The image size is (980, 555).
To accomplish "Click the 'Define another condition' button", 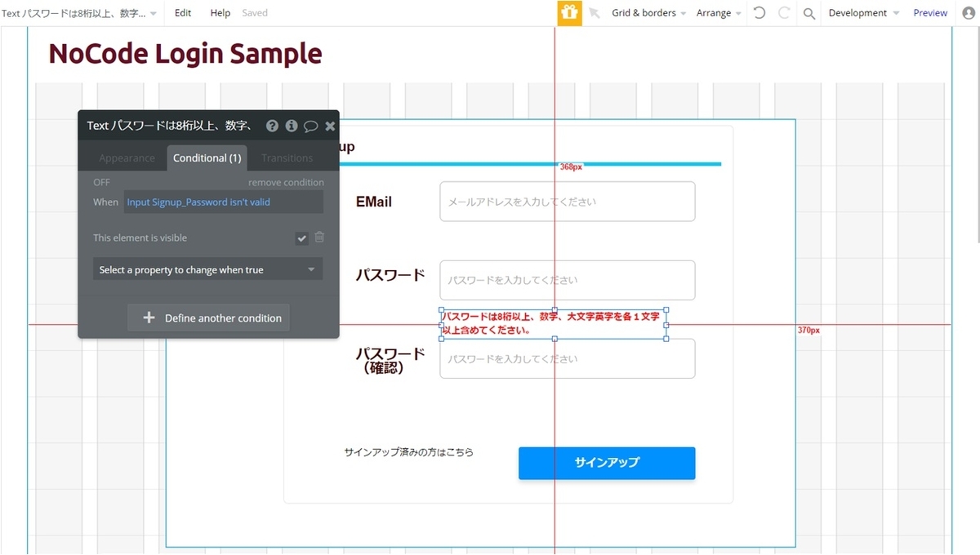I will (x=207, y=317).
